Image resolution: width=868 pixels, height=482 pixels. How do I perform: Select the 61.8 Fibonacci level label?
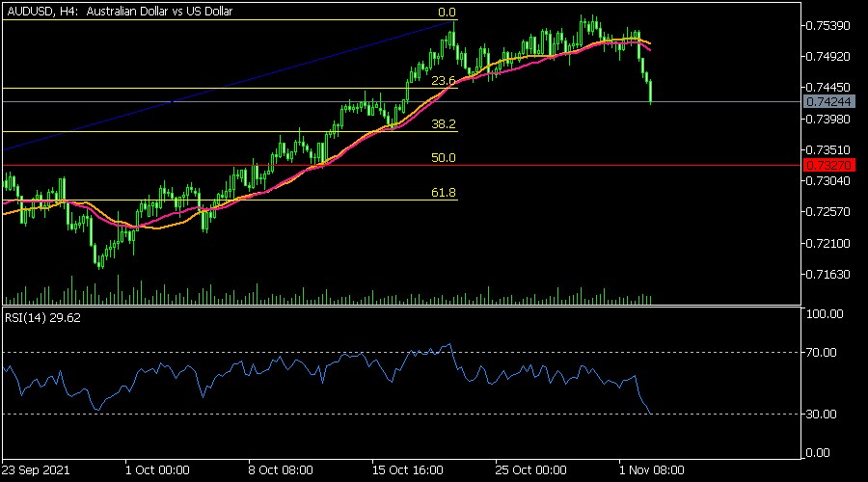pos(444,193)
